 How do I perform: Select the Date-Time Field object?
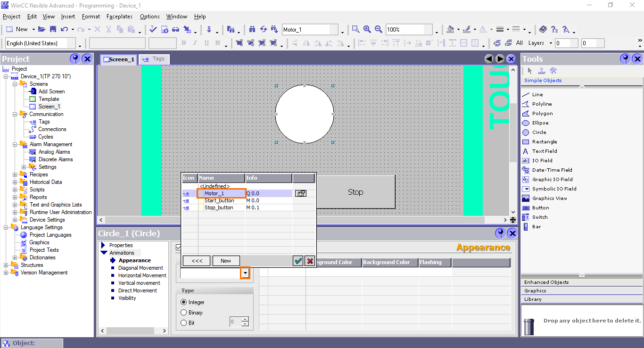point(552,170)
